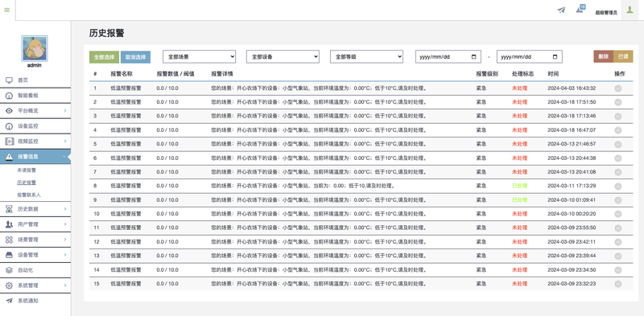The image size is (644, 316).
Task: Click the 超级管理员 label in header
Action: [x=606, y=13]
